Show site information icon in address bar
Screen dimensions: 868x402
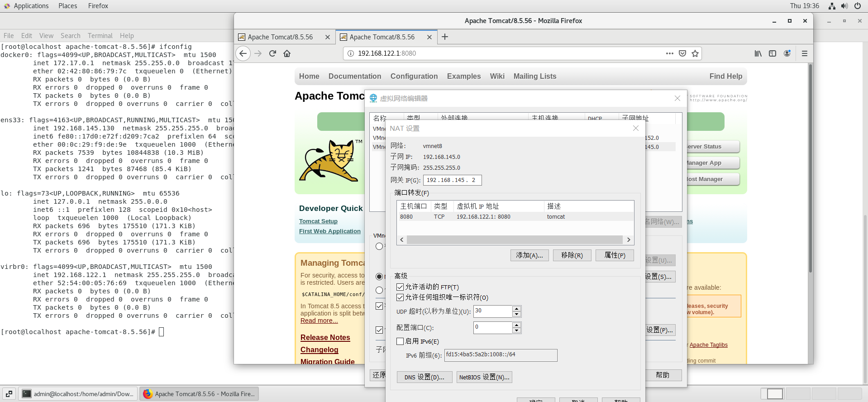click(350, 53)
